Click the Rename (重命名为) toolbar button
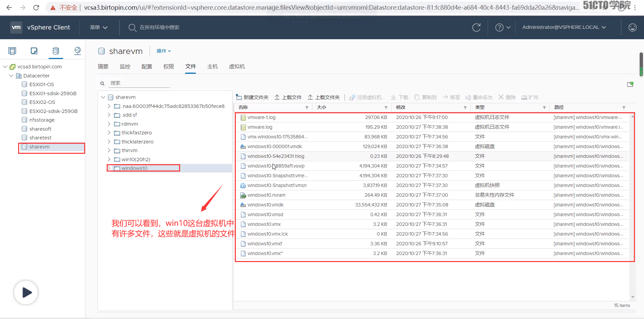644x319 pixels. 479,97
